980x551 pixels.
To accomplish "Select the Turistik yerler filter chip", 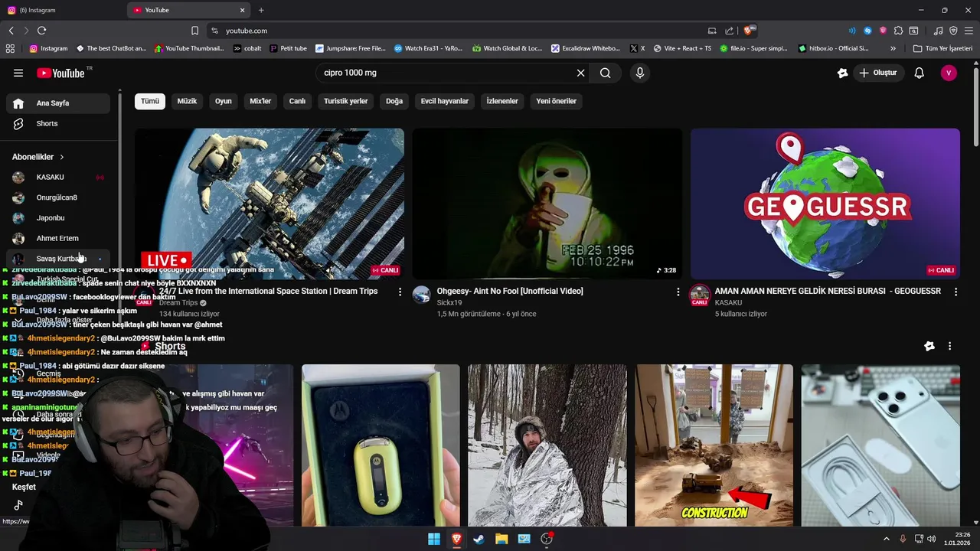I will tap(346, 101).
